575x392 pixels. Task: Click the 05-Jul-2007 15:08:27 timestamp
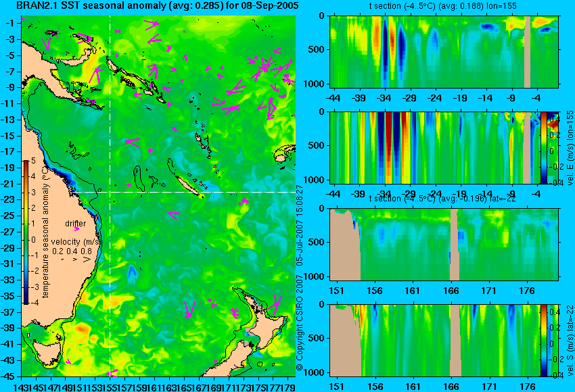tap(300, 225)
